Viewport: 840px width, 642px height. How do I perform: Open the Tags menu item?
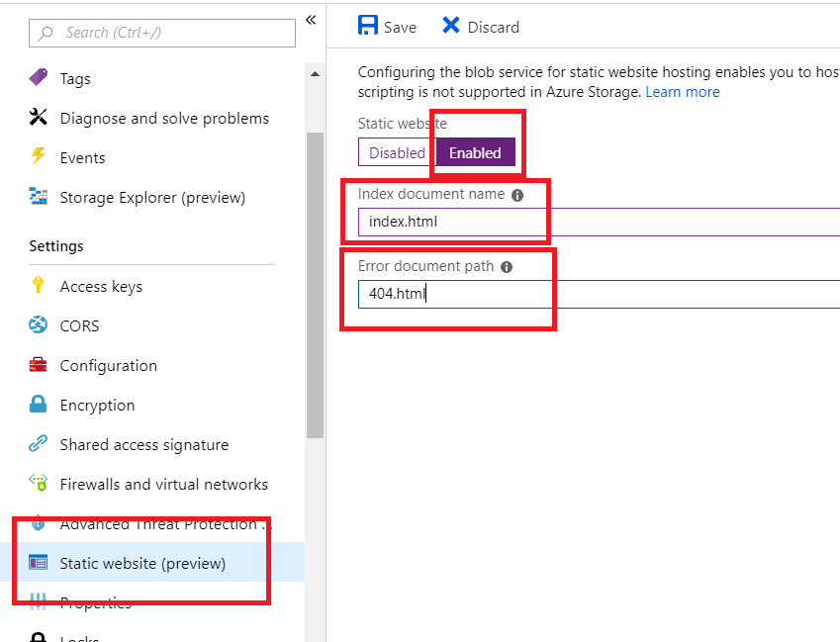coord(75,79)
